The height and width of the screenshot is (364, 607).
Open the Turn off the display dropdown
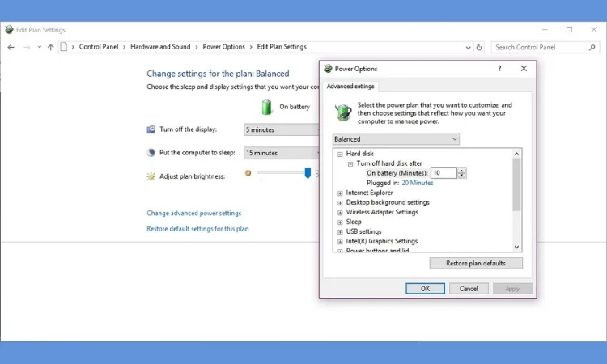coord(283,129)
